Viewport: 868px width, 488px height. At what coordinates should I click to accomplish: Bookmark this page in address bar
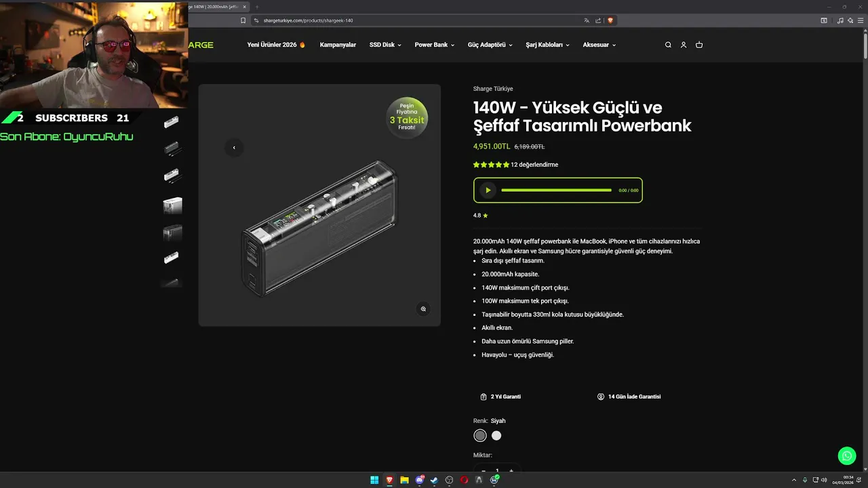click(243, 20)
